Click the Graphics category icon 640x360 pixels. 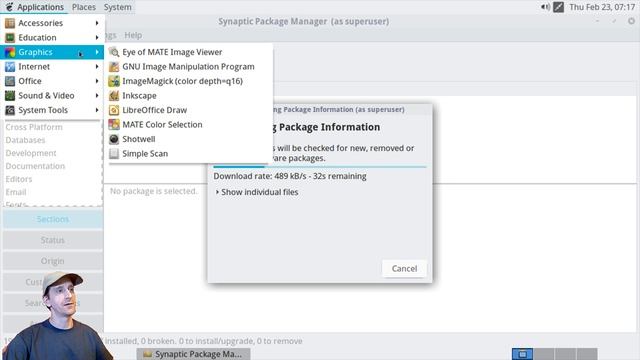pyautogui.click(x=10, y=52)
